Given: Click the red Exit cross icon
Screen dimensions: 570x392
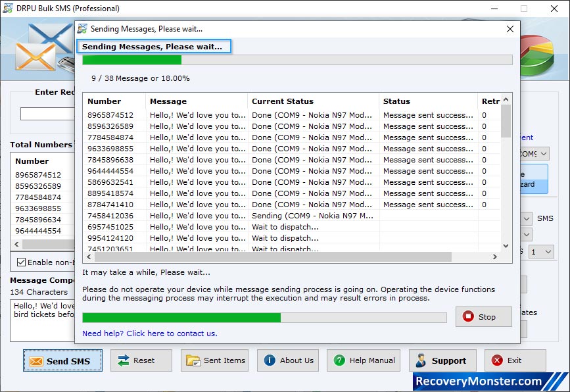Looking at the screenshot, I should (x=498, y=360).
